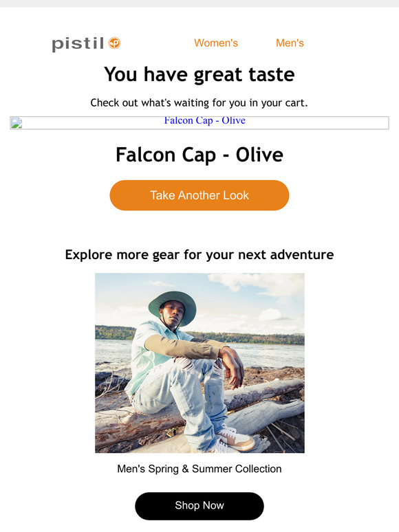Click the orange pistil circular logo icon
This screenshot has width=399, height=532.
(x=114, y=43)
